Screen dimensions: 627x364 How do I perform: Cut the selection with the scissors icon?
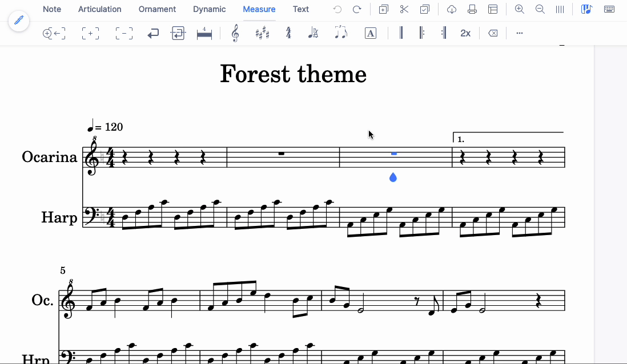pyautogui.click(x=404, y=9)
